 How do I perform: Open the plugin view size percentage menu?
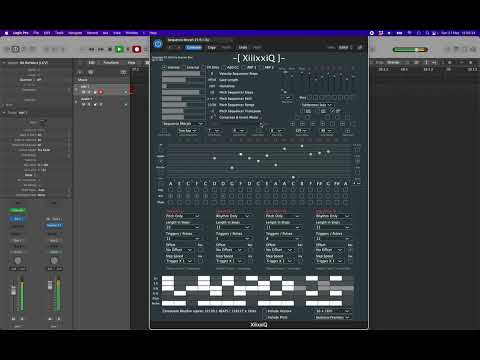tap(345, 48)
